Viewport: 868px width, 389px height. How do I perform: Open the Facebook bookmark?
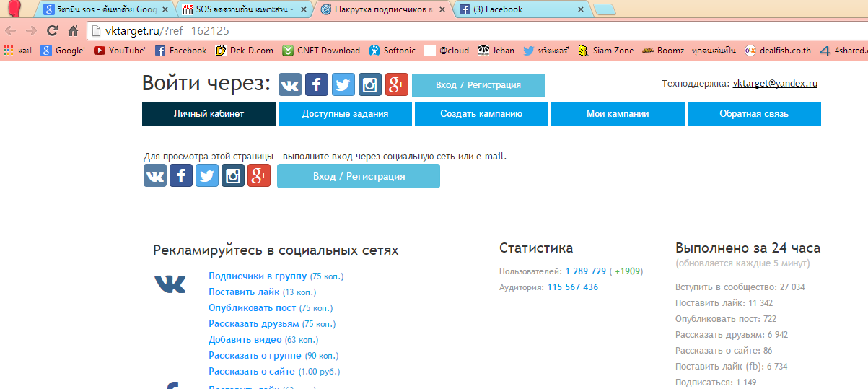(180, 51)
